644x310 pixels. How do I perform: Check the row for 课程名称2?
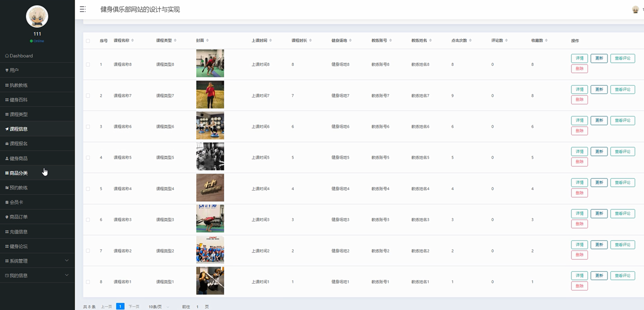(88, 251)
